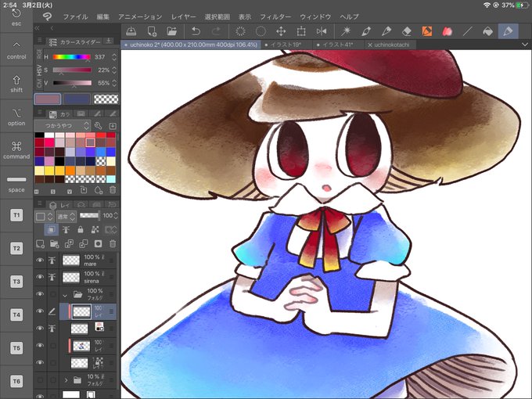This screenshot has height=399, width=532.
Task: Open the レイヤー menu
Action: (x=183, y=16)
